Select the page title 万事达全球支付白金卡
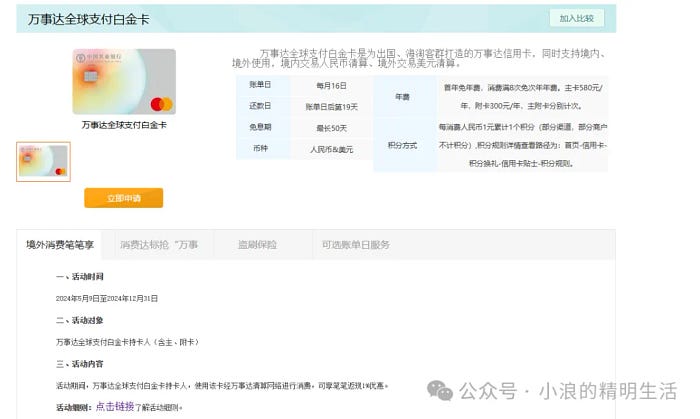Image resolution: width=700 pixels, height=419 pixels. [88, 19]
